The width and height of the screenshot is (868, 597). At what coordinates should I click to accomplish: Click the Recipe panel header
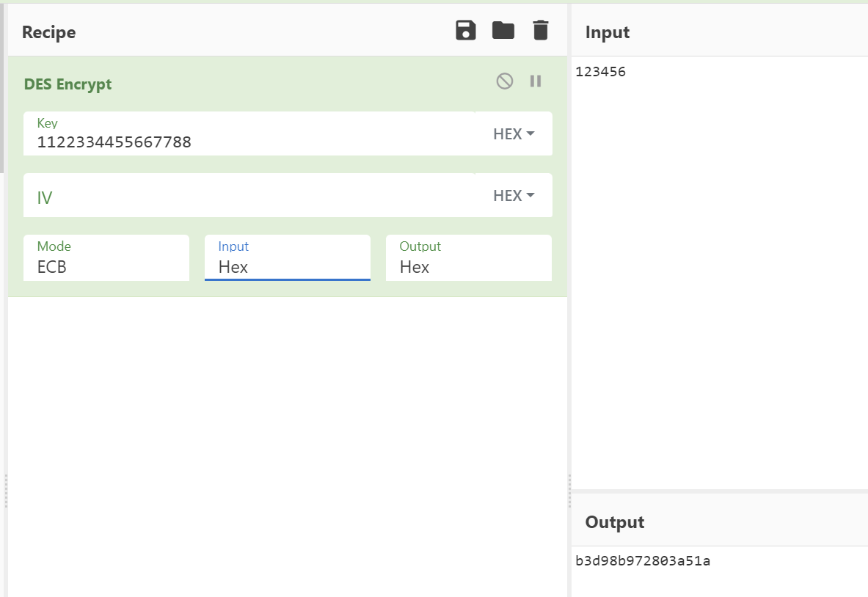click(x=49, y=32)
